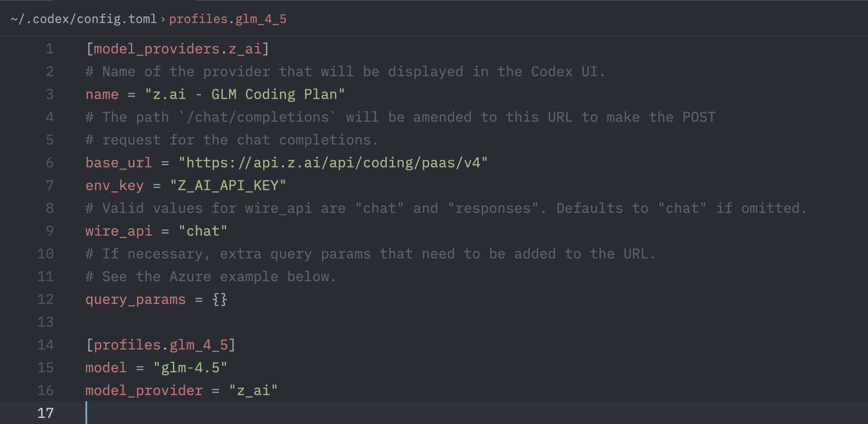
Task: Place cursor on [model_providers.z_ai] header
Action: (177, 49)
